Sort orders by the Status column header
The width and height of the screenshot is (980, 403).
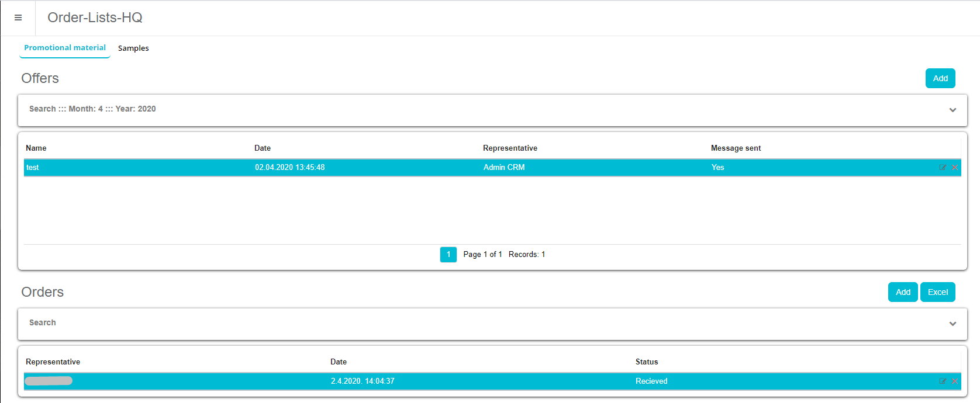[x=647, y=362]
